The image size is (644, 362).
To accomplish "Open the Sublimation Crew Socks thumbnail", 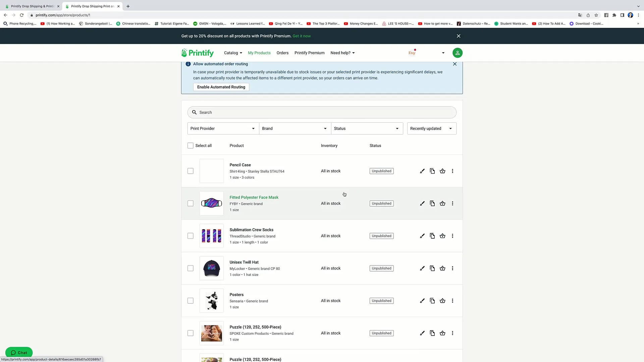I will [211, 236].
